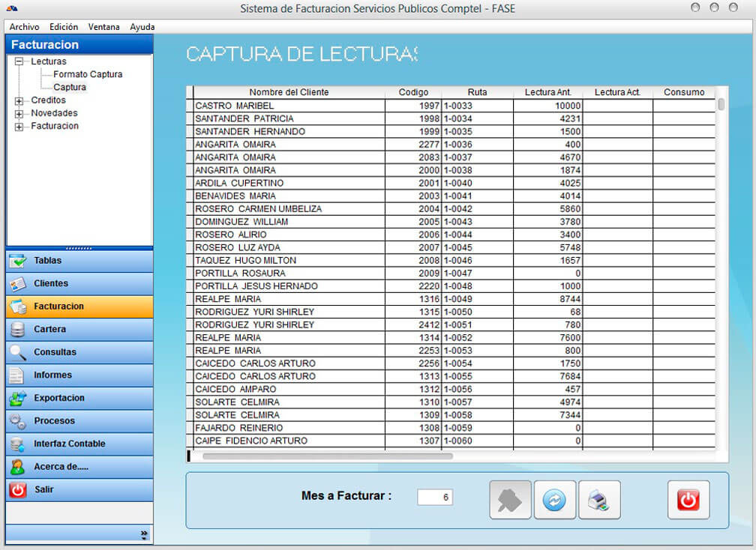Click the table's horizontal scrollbar
The width and height of the screenshot is (756, 550).
pyautogui.click(x=327, y=456)
